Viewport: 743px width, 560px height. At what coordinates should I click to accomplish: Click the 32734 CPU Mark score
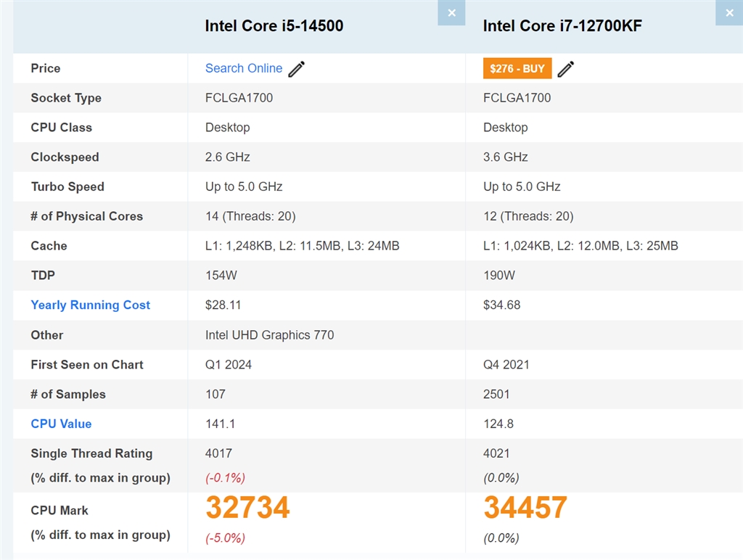click(x=247, y=508)
